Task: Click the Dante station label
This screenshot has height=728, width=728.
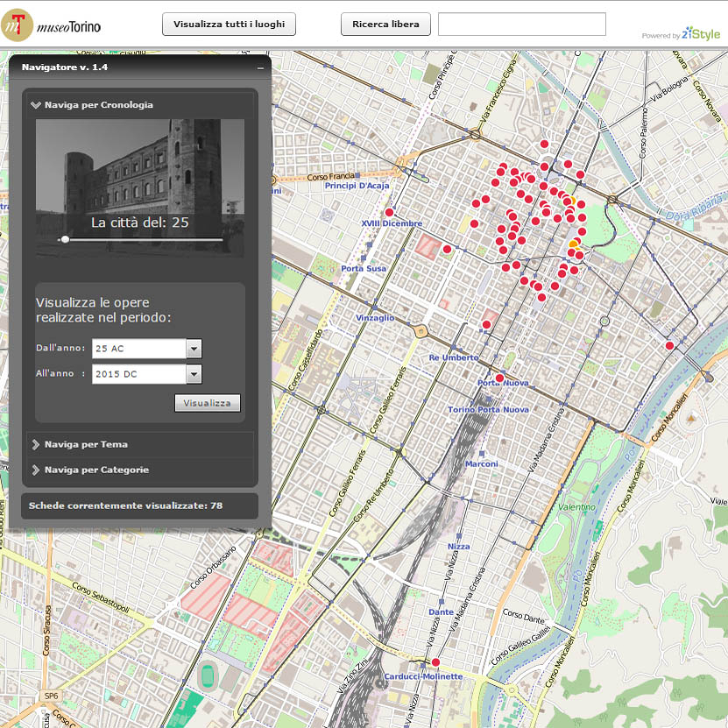Action: coord(441,612)
